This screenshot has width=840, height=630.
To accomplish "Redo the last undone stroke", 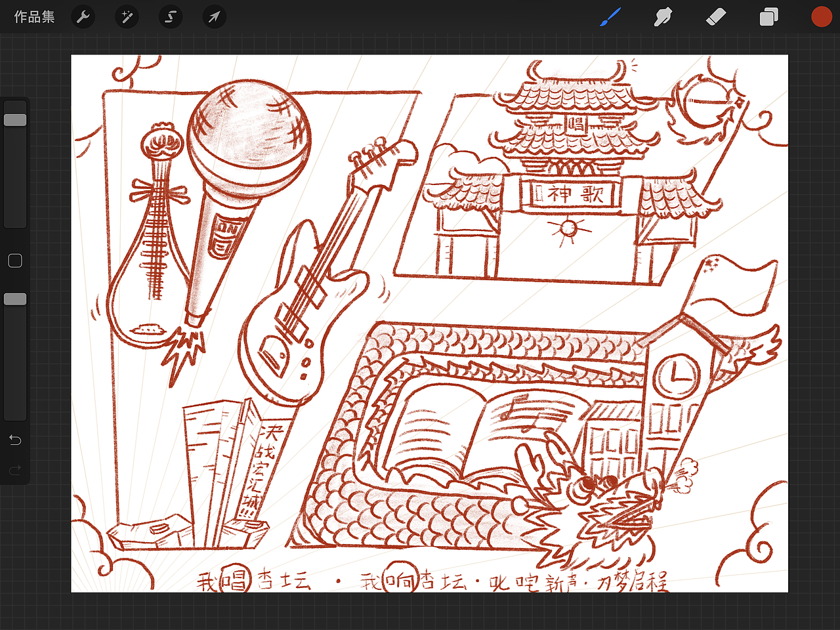I will click(15, 470).
